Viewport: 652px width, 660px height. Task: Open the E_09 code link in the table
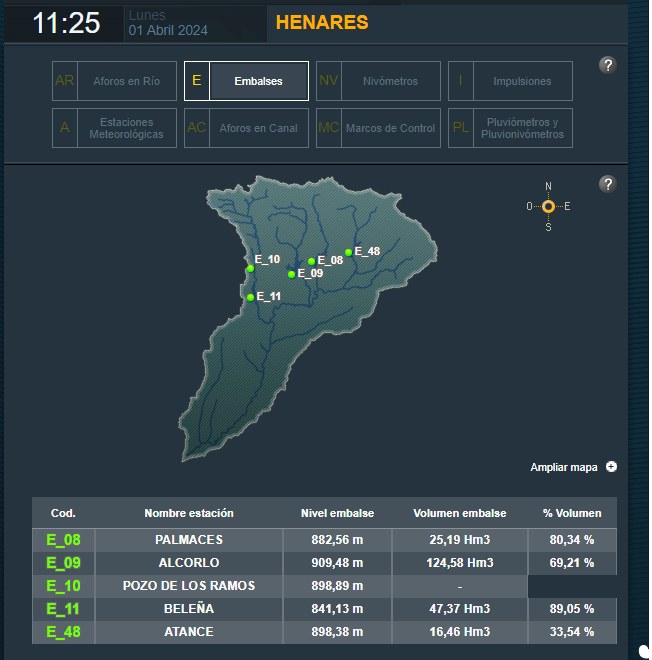point(63,563)
